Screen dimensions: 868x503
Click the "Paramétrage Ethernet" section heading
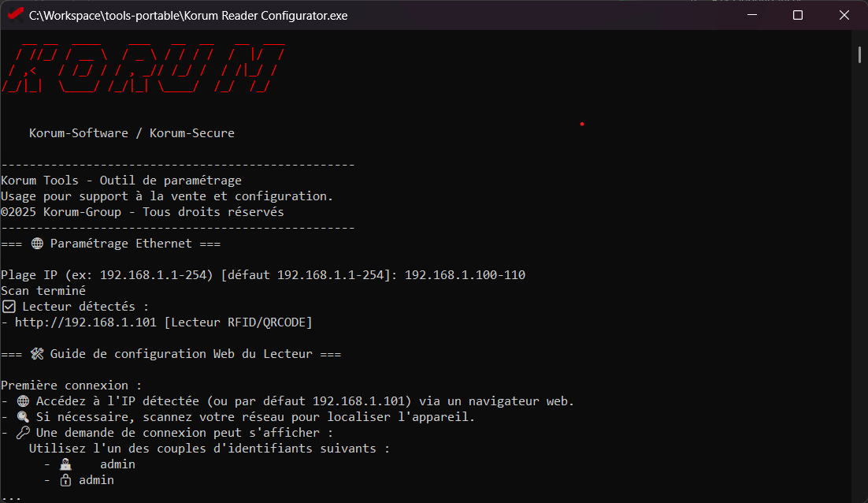pyautogui.click(x=121, y=244)
